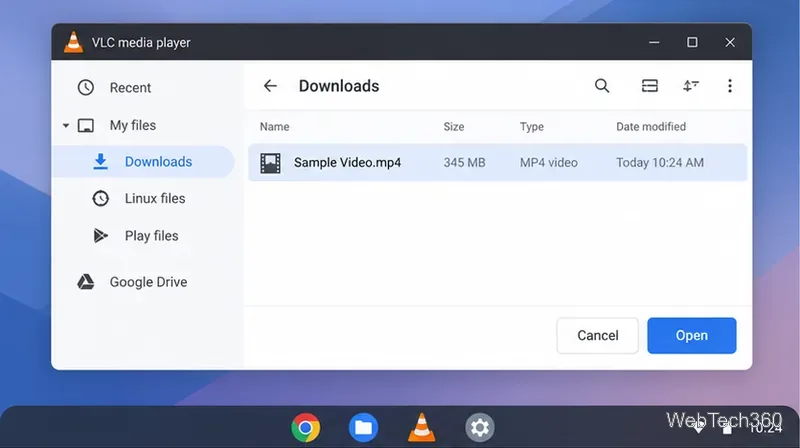Click the Downloads arrow icon in sidebar
800x448 pixels.
click(x=101, y=161)
